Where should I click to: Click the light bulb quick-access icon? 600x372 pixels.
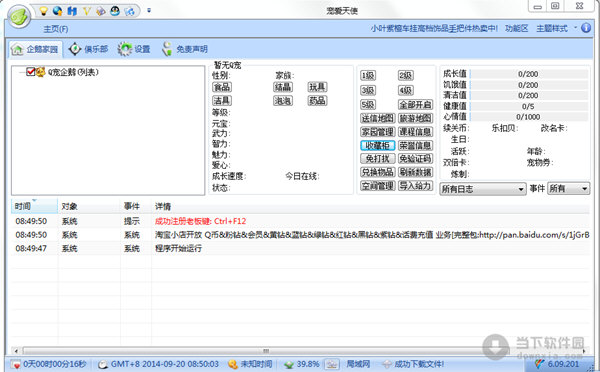pos(44,11)
